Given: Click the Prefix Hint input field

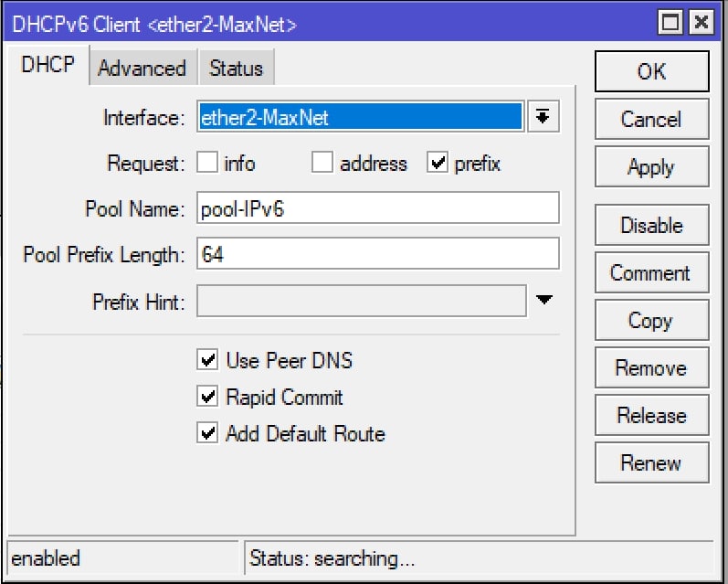Looking at the screenshot, I should pyautogui.click(x=361, y=301).
